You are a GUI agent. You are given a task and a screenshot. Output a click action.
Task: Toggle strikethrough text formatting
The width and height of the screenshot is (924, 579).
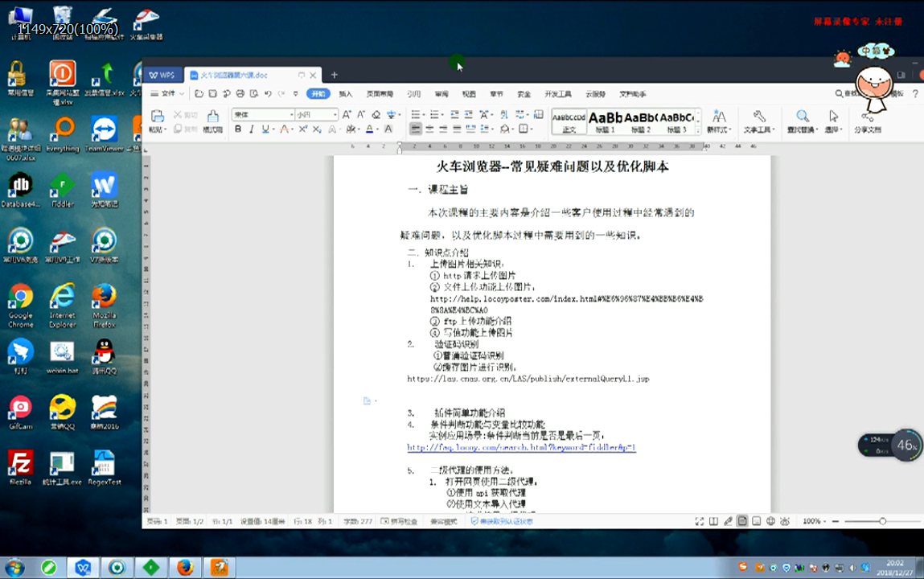tap(284, 129)
